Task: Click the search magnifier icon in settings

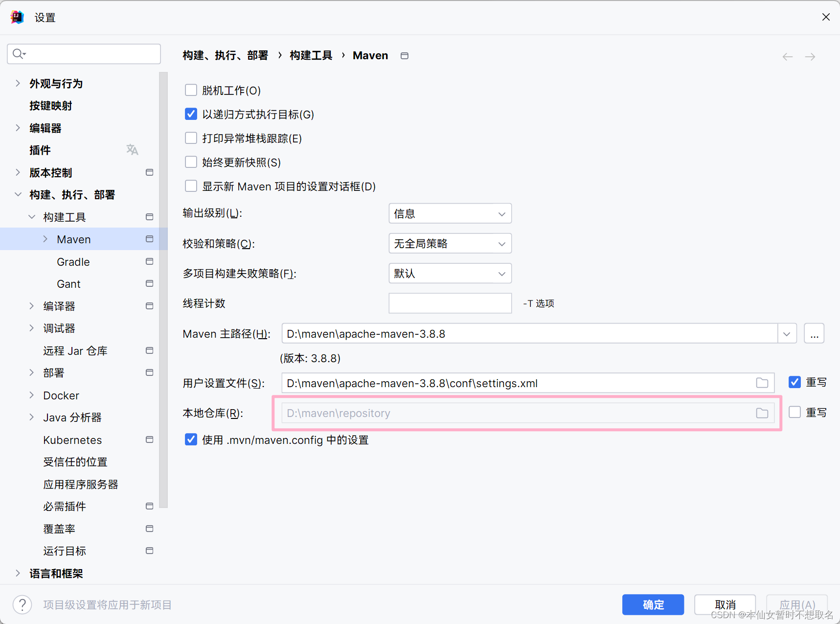Action: 19,54
